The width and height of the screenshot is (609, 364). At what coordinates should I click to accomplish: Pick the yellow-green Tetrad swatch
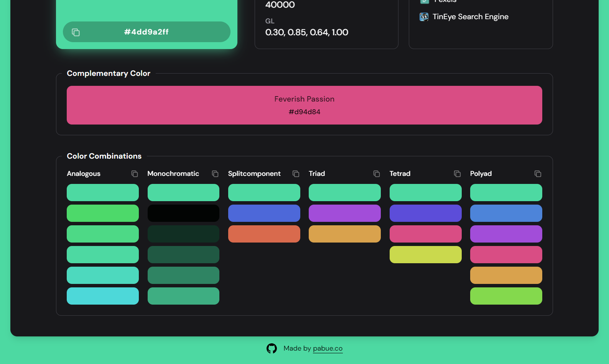click(x=426, y=254)
